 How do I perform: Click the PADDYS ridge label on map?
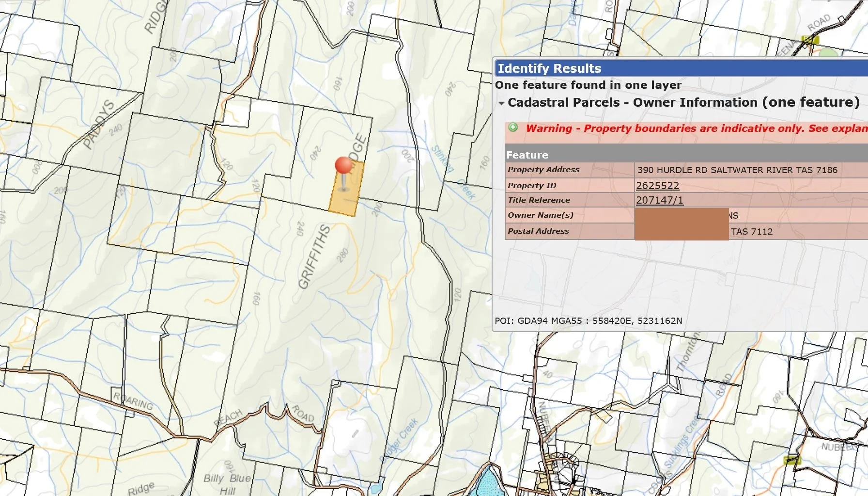(99, 125)
